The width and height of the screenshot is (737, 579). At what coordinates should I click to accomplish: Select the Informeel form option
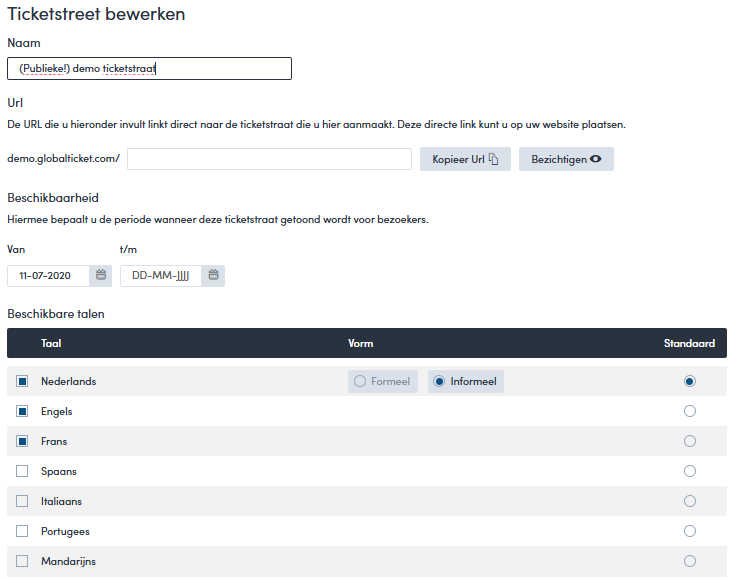(x=466, y=381)
